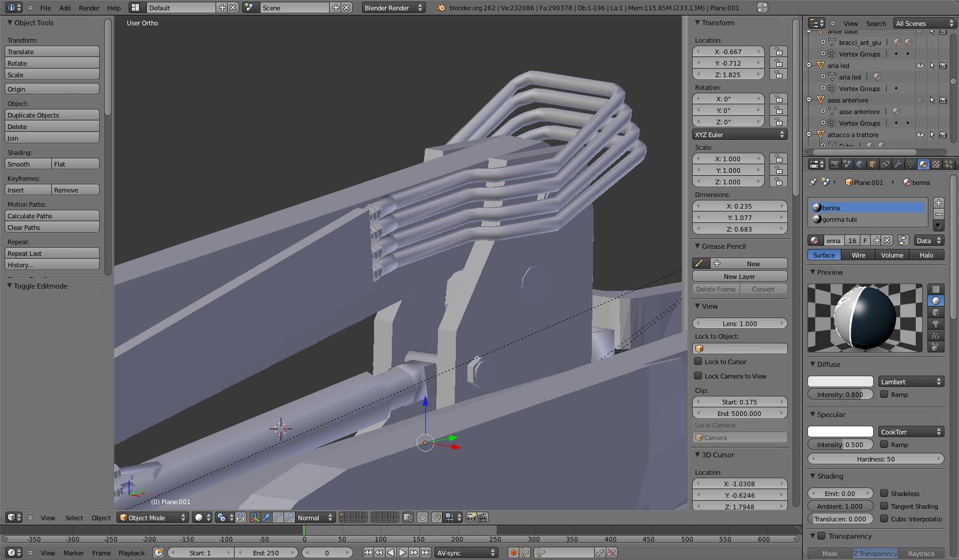This screenshot has width=959, height=560.
Task: Click OpenGL render animation clapperboard icon
Action: coord(482,517)
